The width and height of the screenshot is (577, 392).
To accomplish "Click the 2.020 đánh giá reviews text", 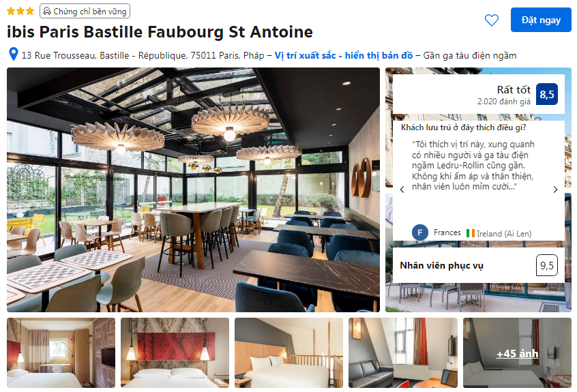I will click(x=504, y=102).
